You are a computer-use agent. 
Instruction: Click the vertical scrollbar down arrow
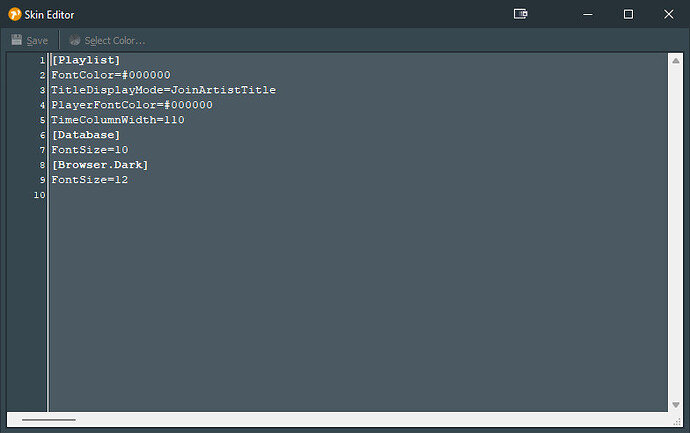pyautogui.click(x=675, y=404)
